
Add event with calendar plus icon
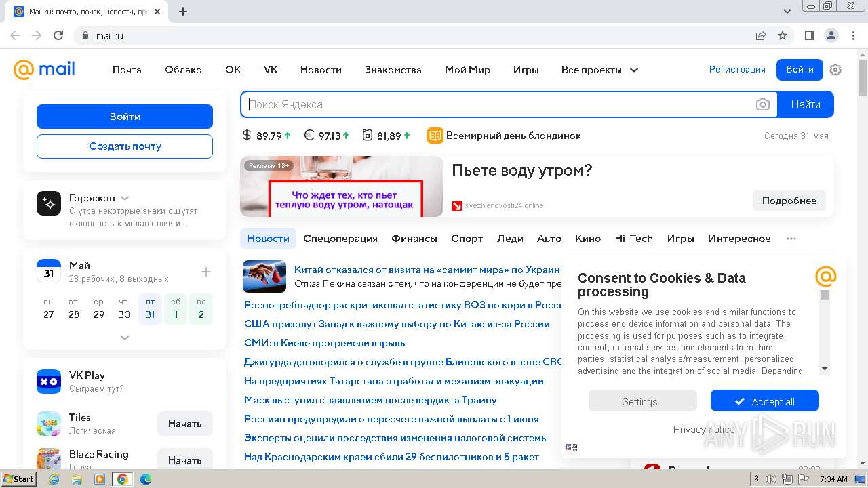point(206,272)
